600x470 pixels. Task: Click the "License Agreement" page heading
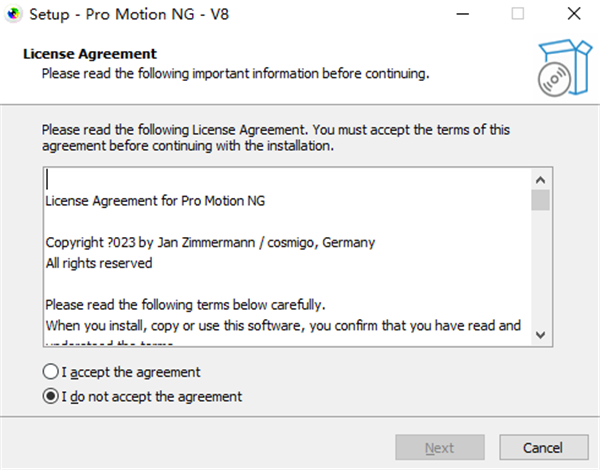[x=89, y=53]
